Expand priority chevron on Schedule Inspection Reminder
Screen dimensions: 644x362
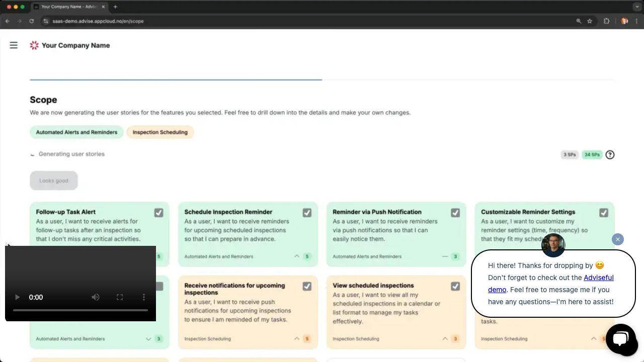297,256
